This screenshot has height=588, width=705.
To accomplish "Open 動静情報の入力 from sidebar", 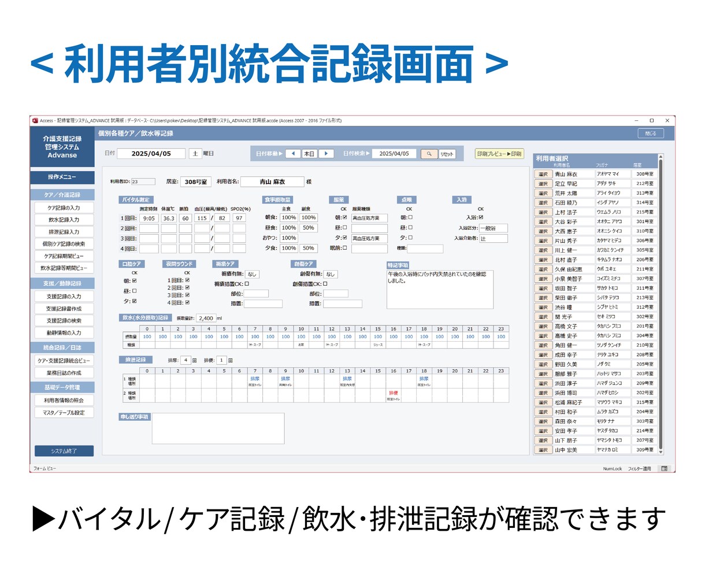I will (64, 333).
